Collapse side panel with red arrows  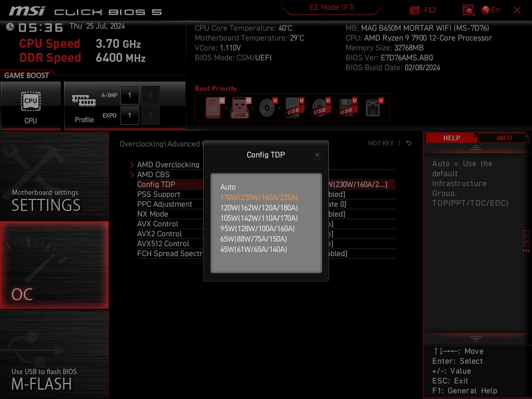click(x=526, y=251)
